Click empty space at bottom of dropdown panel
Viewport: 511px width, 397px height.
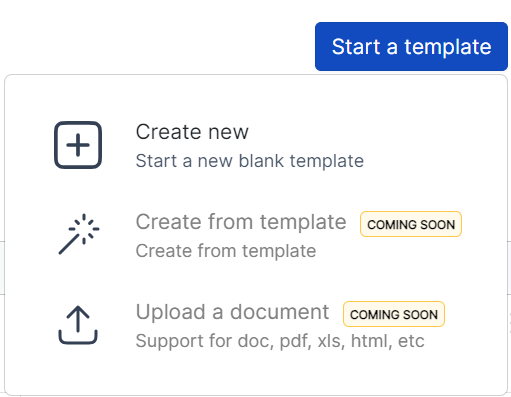click(256, 375)
